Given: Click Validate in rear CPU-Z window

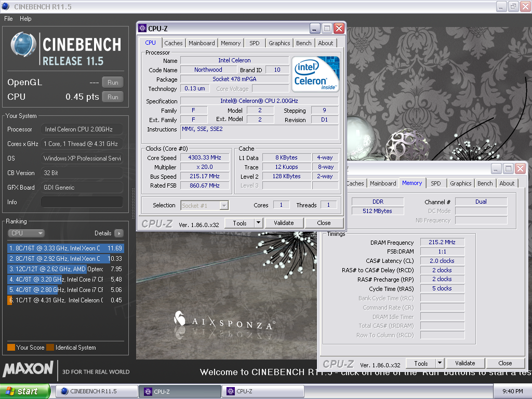Looking at the screenshot, I should (x=465, y=364).
